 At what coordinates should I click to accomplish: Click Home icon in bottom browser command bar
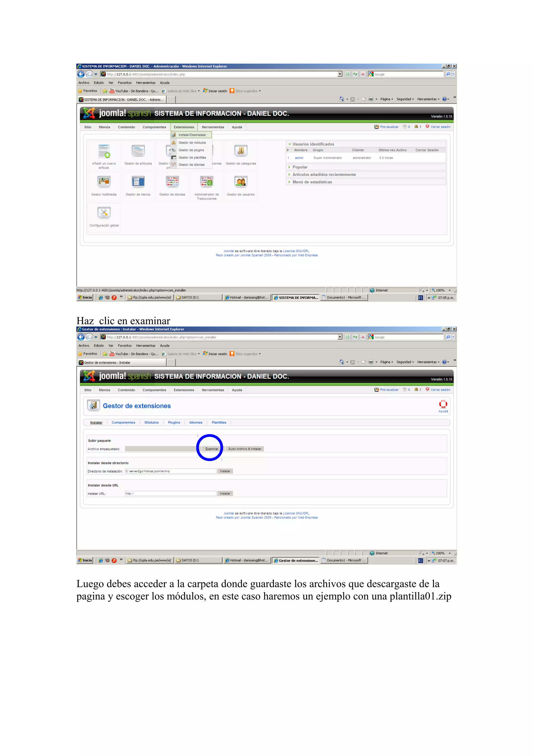pos(342,362)
